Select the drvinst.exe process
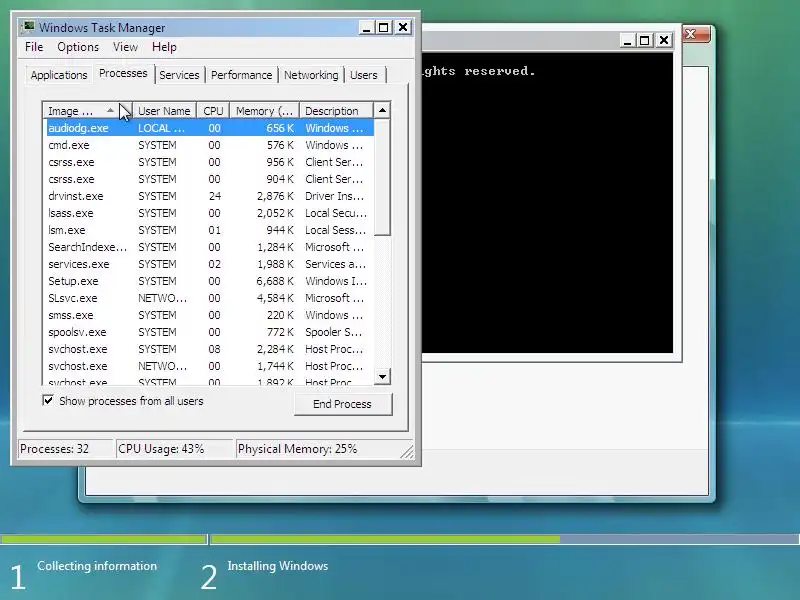Screen dimensions: 800x600 (x=209, y=196)
